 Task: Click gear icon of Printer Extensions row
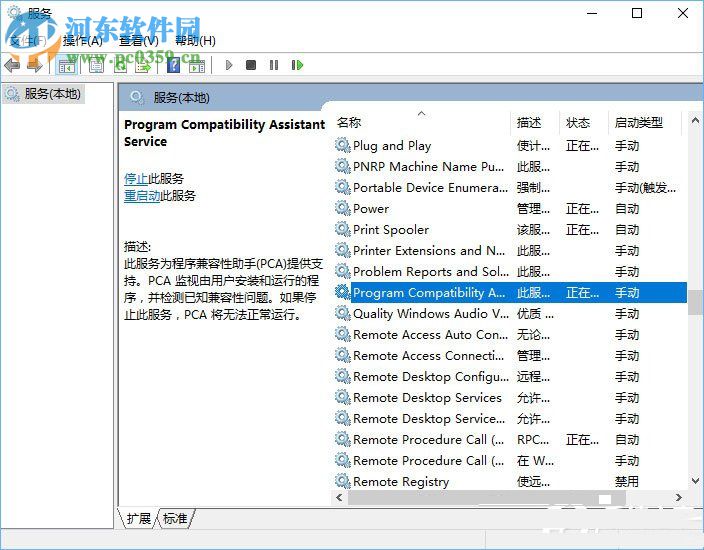343,251
